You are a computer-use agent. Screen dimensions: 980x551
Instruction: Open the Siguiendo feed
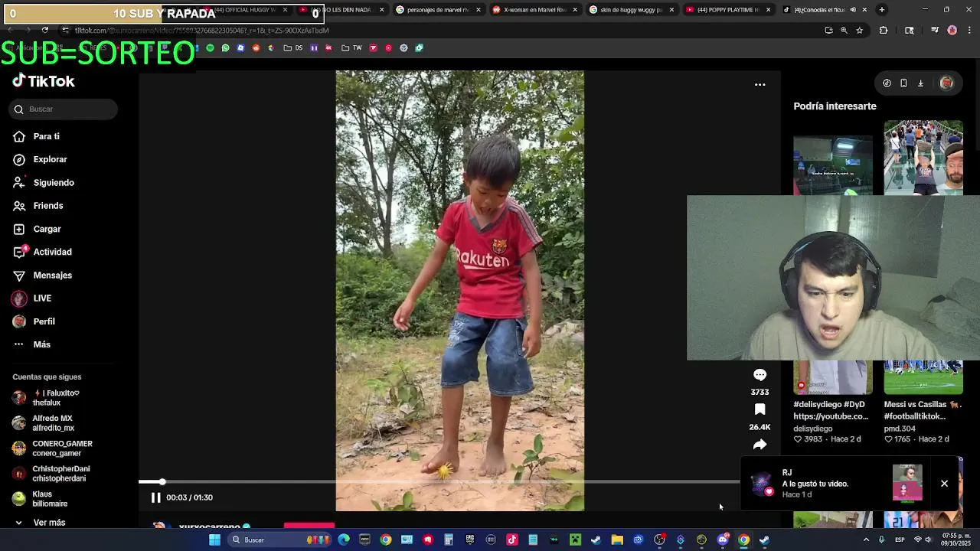(54, 183)
